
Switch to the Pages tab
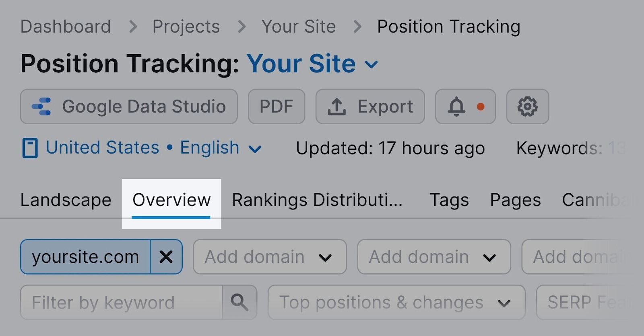[x=515, y=200]
